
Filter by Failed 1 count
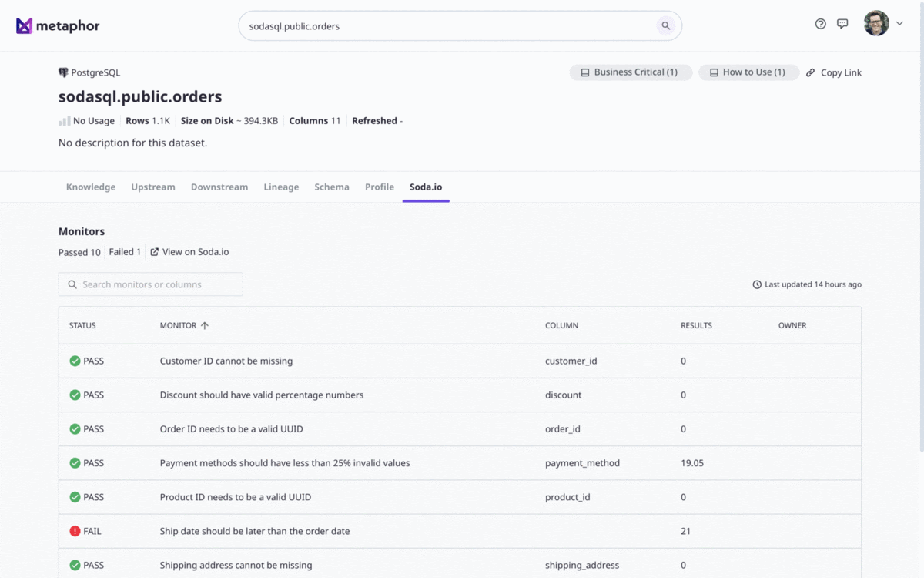click(125, 252)
